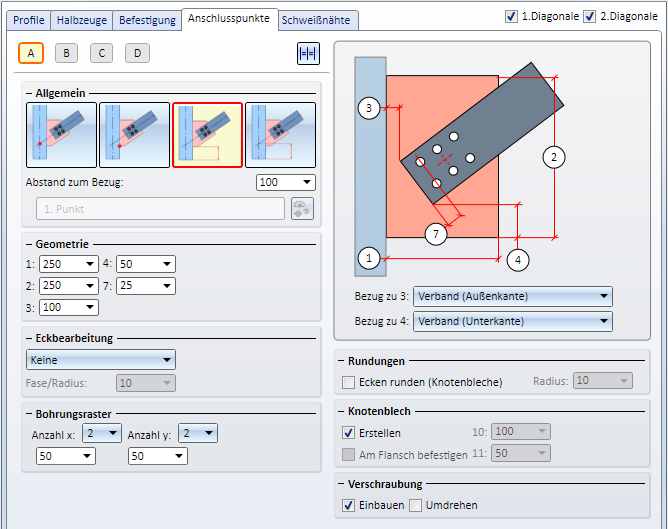668x529 pixels.
Task: Select the first connection type thumbnail in Allgemein
Action: click(x=61, y=135)
